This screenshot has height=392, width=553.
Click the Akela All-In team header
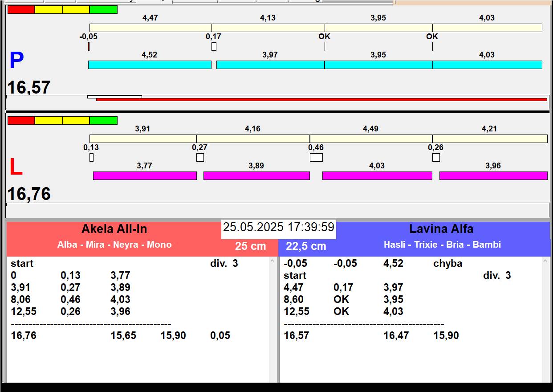(x=114, y=229)
